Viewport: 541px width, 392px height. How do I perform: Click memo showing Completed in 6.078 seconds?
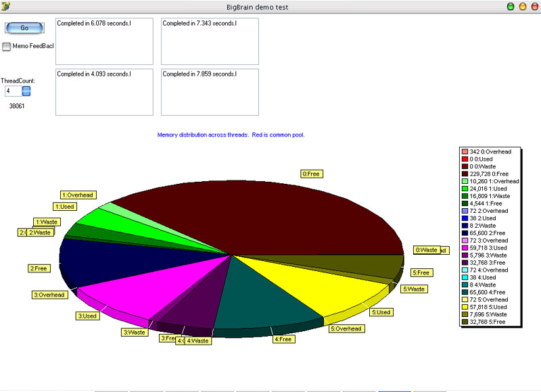104,41
